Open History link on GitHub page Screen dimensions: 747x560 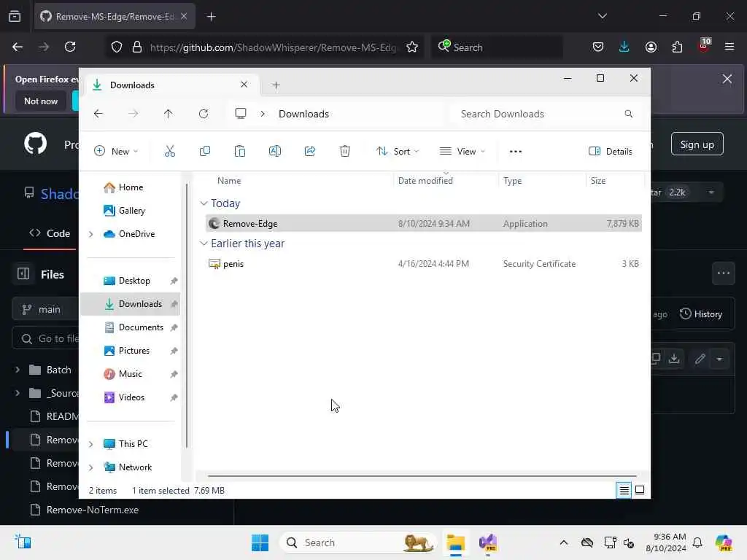tap(701, 314)
